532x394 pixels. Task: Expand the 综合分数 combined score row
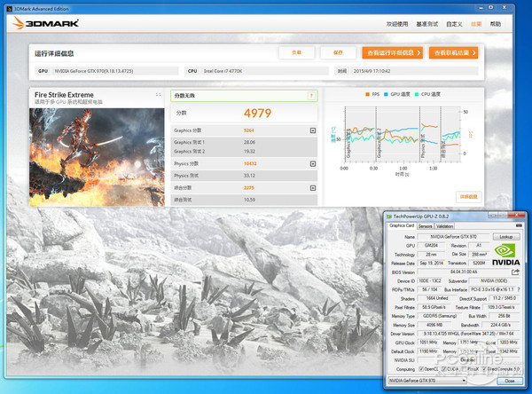[x=313, y=188]
